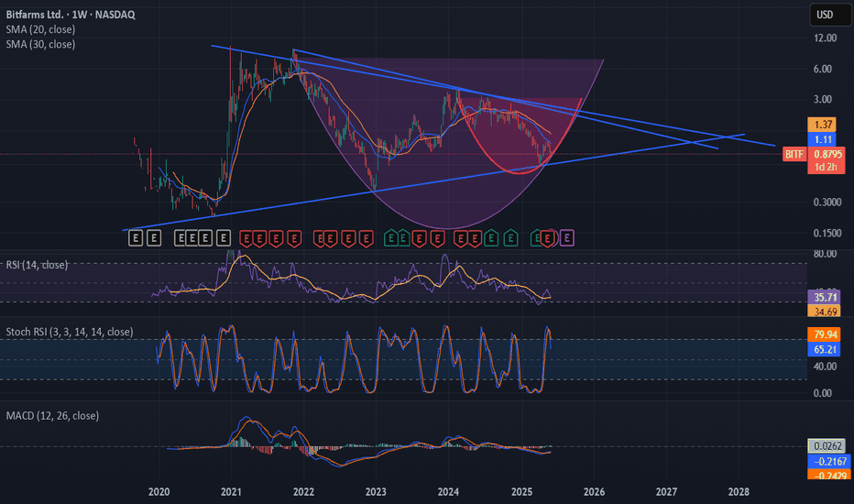Click the red BITF ticker tag
The image size is (854, 504).
[x=794, y=154]
